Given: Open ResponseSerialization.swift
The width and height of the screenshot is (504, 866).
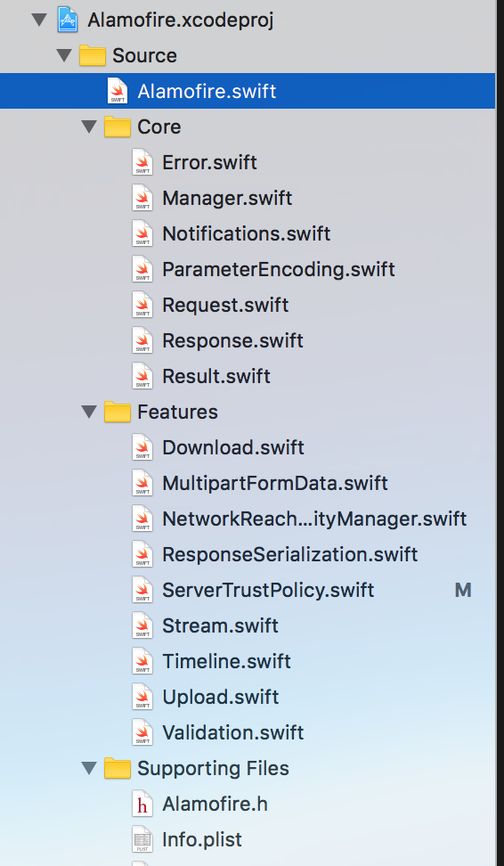Looking at the screenshot, I should [289, 554].
